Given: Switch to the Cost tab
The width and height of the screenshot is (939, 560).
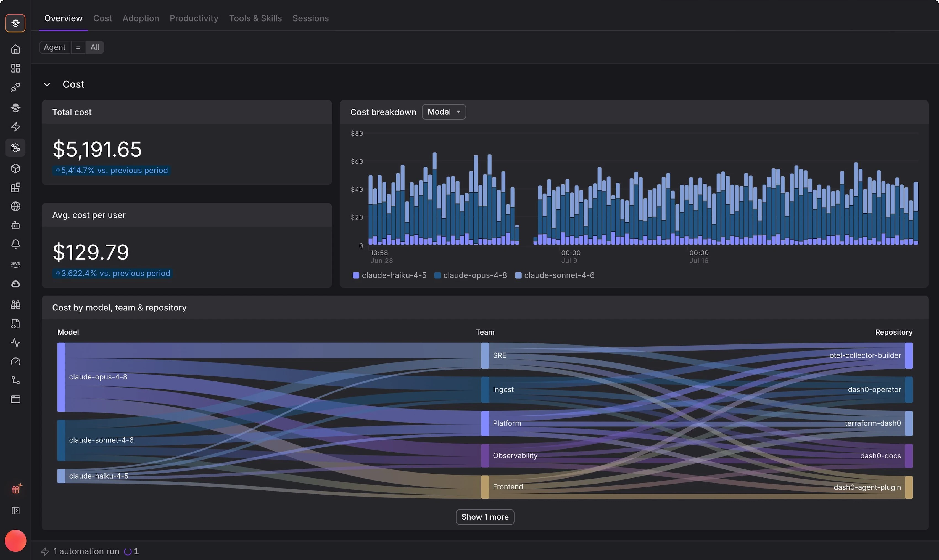Looking at the screenshot, I should [102, 18].
